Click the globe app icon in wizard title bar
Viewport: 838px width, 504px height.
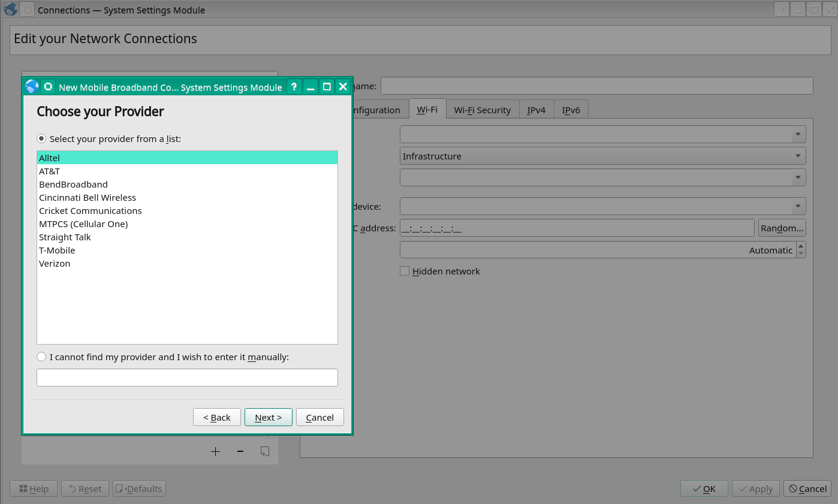tap(32, 87)
